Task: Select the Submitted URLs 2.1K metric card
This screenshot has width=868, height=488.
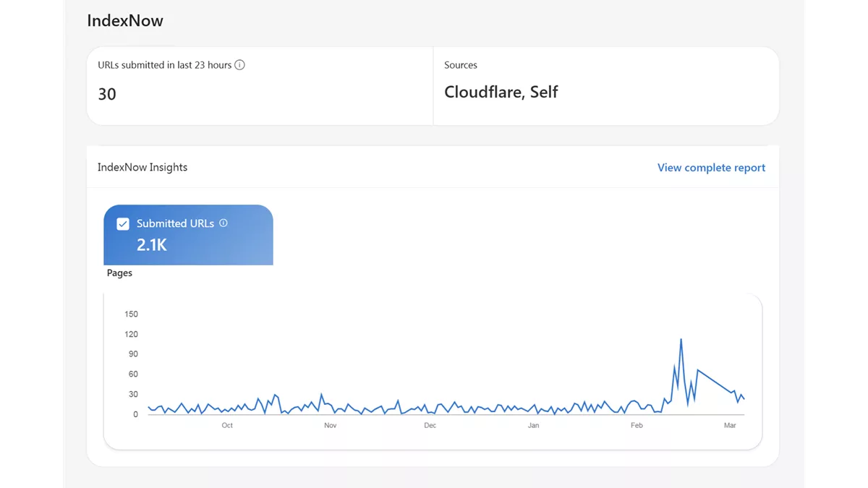Action: (188, 235)
